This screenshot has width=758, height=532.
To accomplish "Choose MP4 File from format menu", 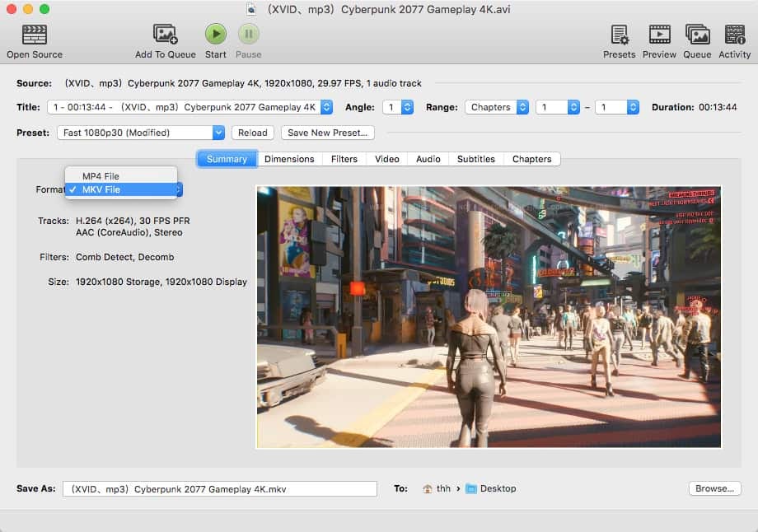I will (x=101, y=176).
